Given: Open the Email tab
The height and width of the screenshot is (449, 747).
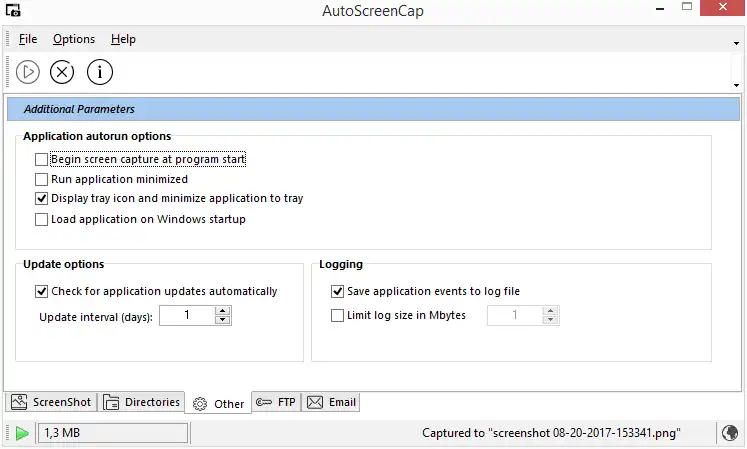Looking at the screenshot, I should pyautogui.click(x=331, y=402).
